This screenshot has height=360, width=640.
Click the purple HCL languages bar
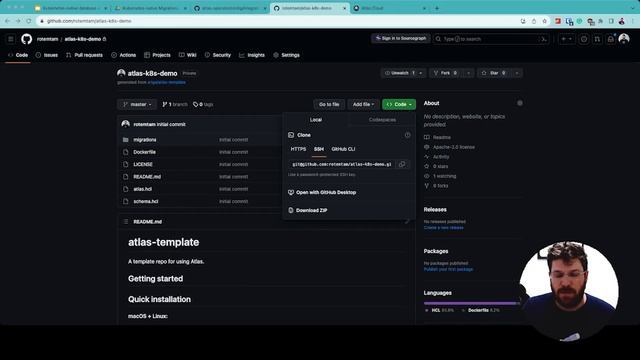(x=470, y=303)
